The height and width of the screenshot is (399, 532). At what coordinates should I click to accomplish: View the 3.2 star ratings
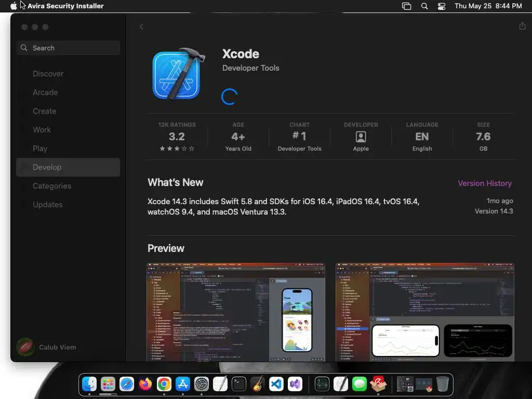pos(177,137)
